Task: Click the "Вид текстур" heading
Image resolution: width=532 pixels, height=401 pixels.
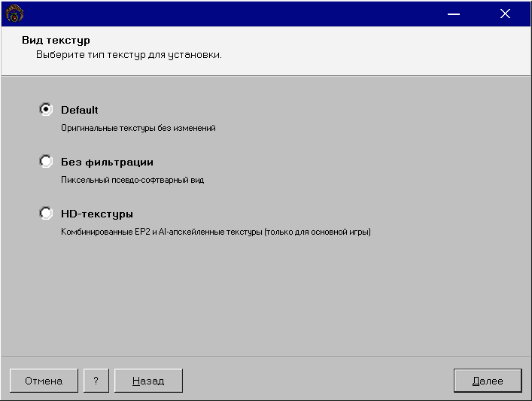Action: coord(56,40)
